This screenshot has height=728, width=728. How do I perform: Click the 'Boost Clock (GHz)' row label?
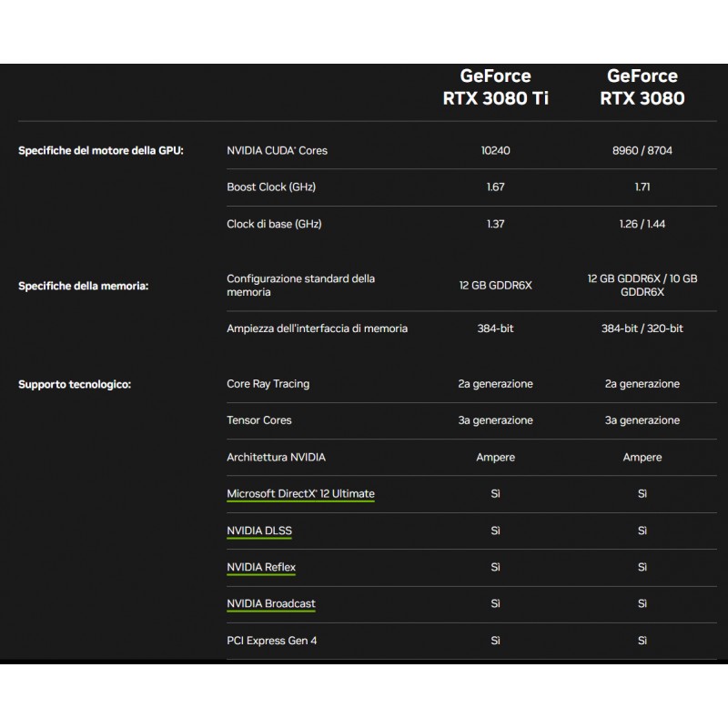(271, 187)
